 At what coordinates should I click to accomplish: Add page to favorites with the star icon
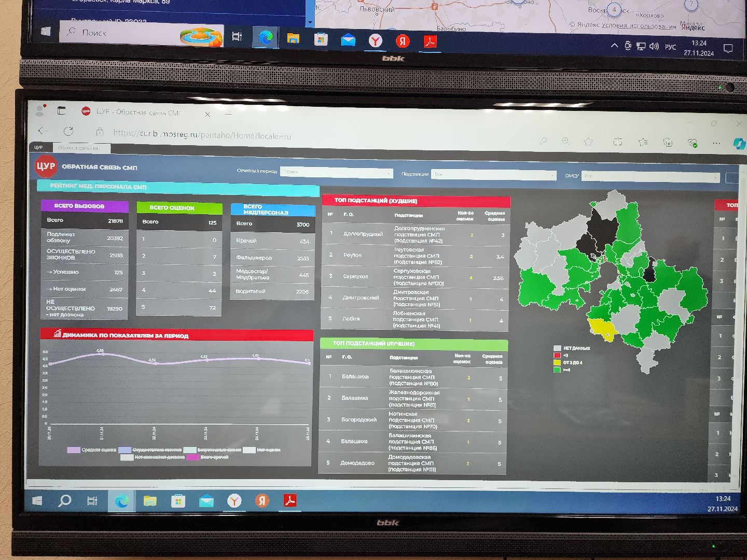[588, 142]
